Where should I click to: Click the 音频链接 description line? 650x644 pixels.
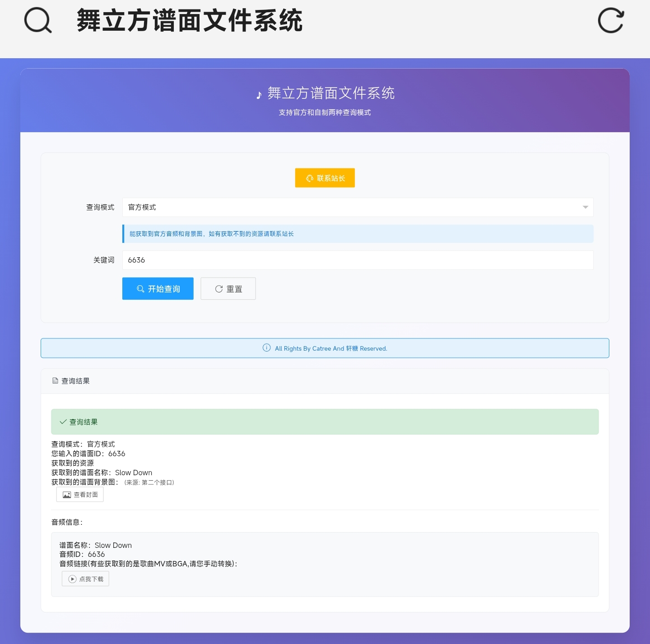click(149, 564)
